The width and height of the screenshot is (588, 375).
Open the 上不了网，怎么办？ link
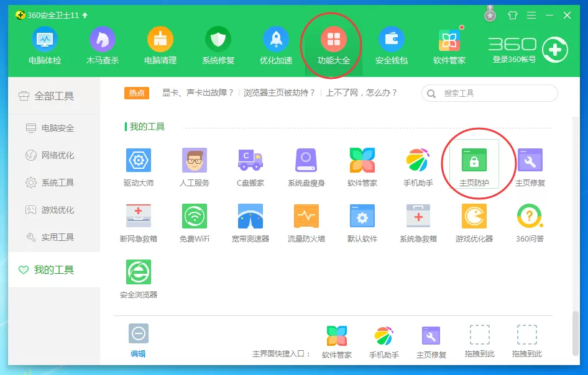(x=362, y=93)
